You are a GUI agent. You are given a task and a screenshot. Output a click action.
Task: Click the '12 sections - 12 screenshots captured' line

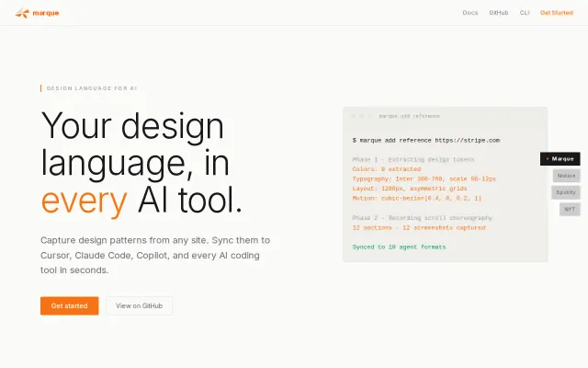coord(419,228)
